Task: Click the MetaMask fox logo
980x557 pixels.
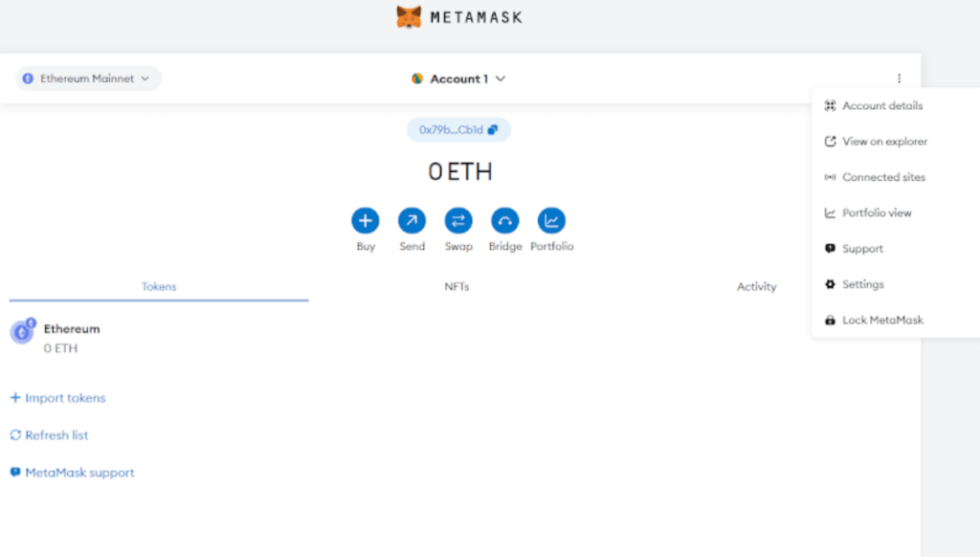Action: 409,17
